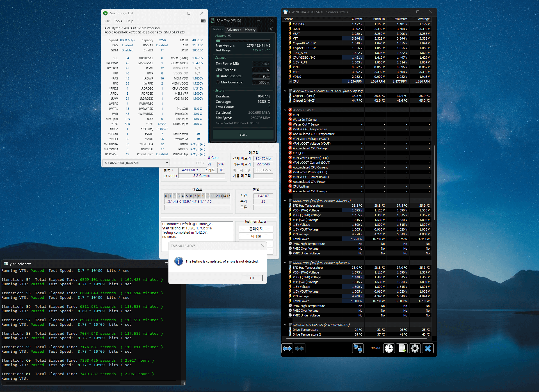Click the Auto Test Size percent field
Image resolution: width=539 pixels, height=392 pixels.
pyautogui.click(x=261, y=76)
